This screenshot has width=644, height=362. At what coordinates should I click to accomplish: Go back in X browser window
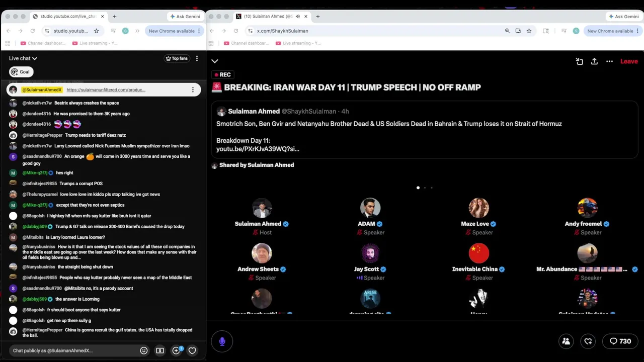point(212,31)
